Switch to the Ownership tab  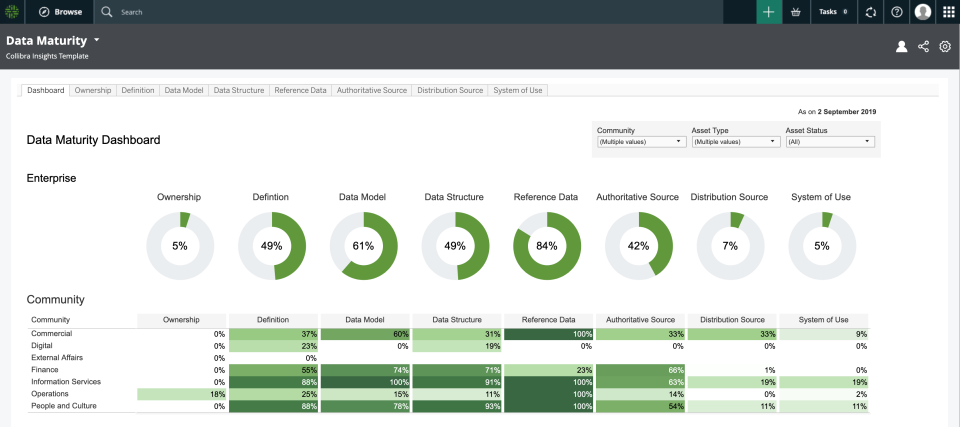(x=93, y=90)
